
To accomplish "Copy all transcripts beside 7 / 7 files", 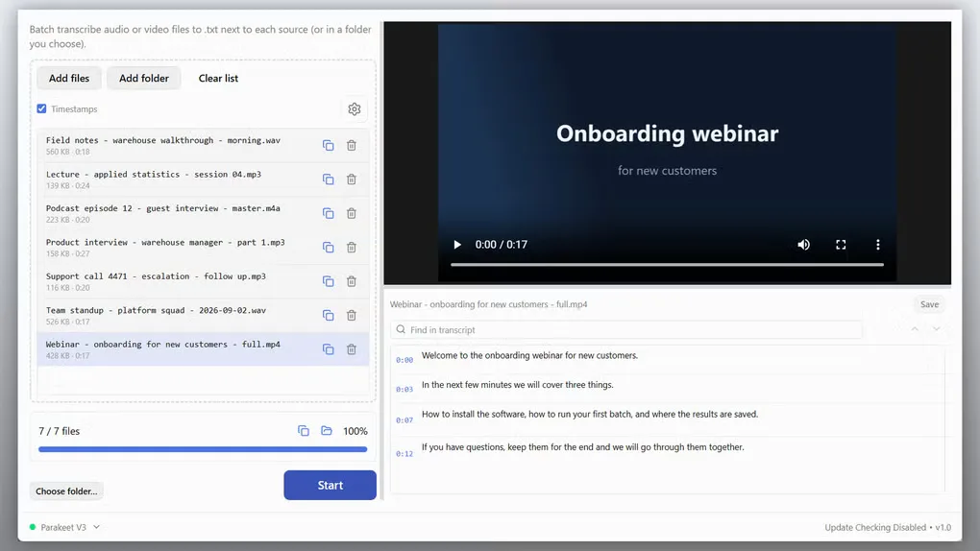I will (x=303, y=431).
